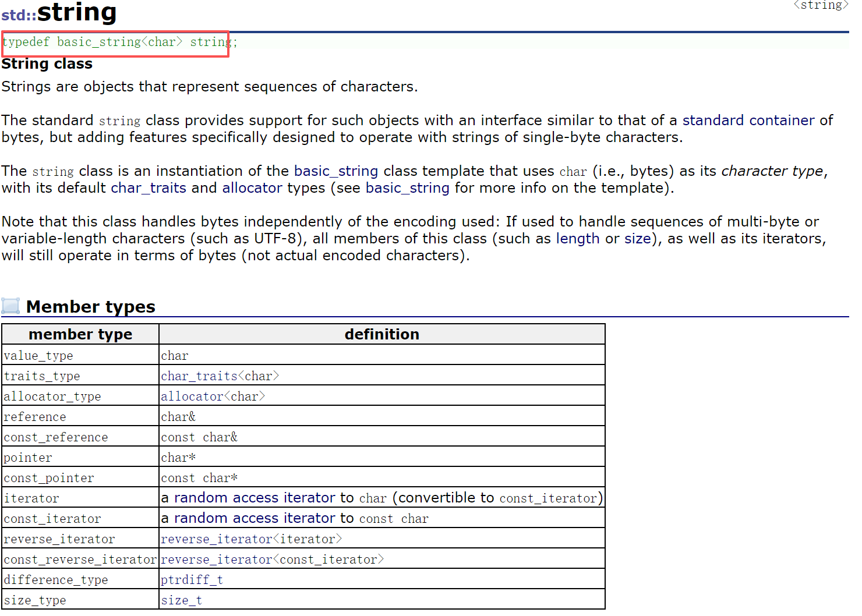Image resolution: width=862 pixels, height=616 pixels.
Task: Follow the 'size' member link
Action: pos(638,239)
